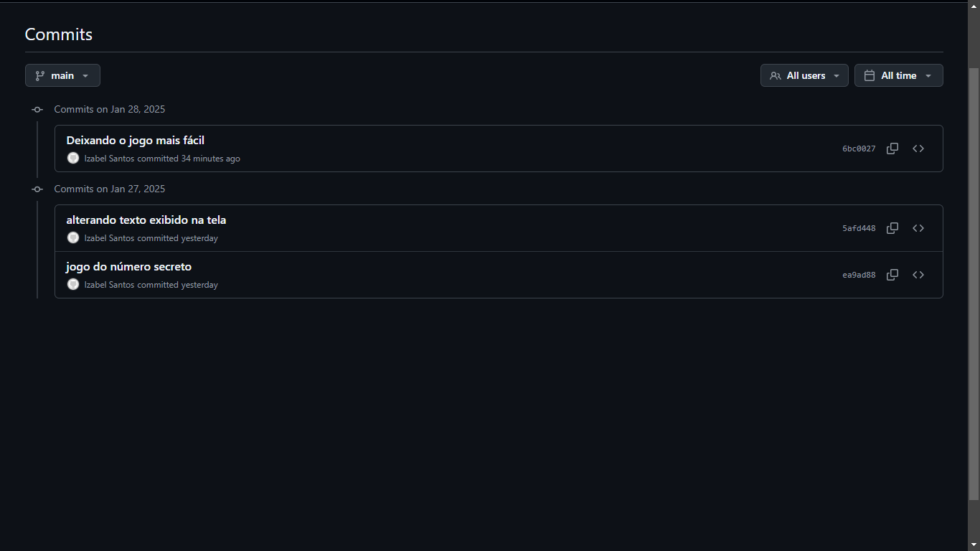The image size is (980, 551).
Task: Browse repository at commit 5afd448
Action: tap(918, 228)
